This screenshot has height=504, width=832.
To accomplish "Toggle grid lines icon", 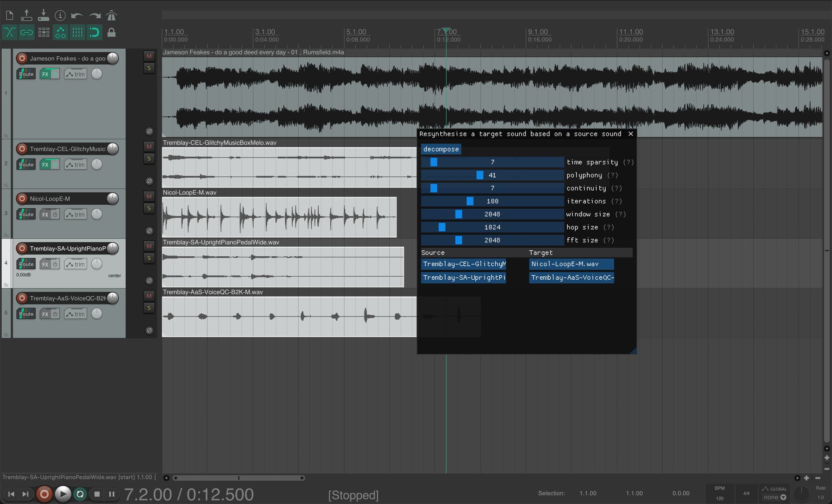I will click(78, 32).
